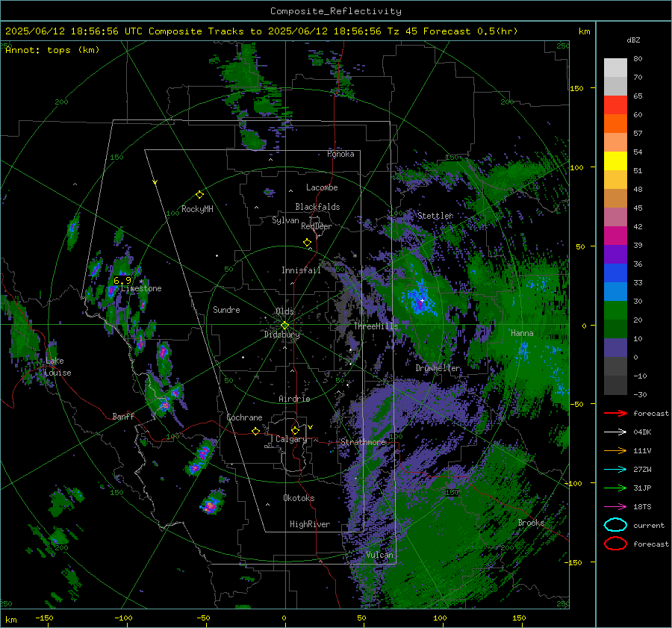The image size is (672, 628).
Task: Pick the light gray 80 dBZ swatch
Action: click(x=615, y=67)
